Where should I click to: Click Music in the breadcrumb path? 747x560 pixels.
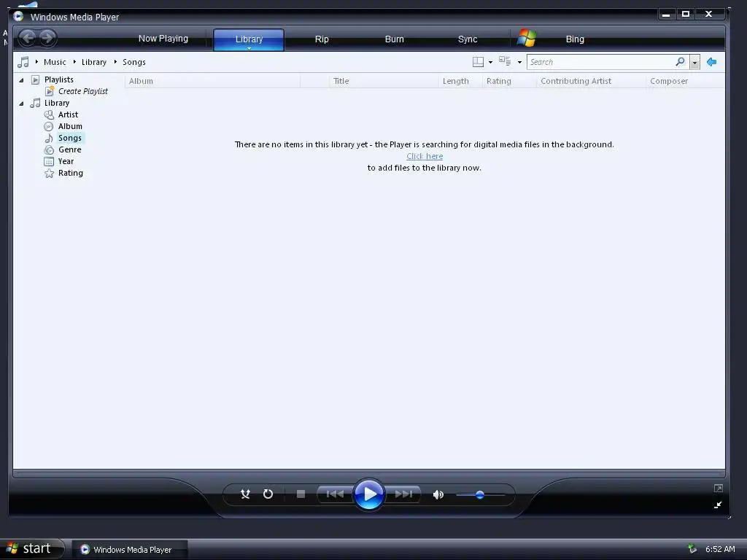[x=55, y=62]
